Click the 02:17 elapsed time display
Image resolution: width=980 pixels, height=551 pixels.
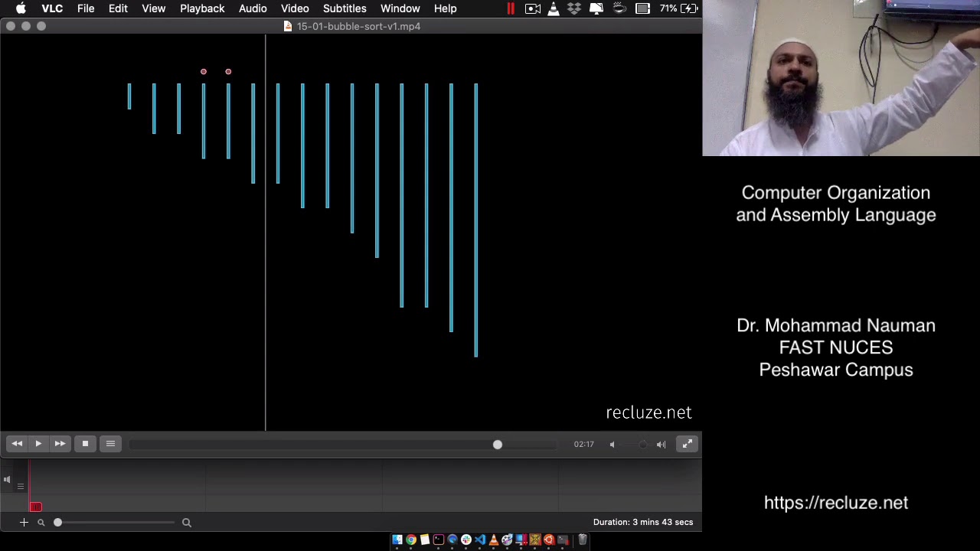pyautogui.click(x=583, y=444)
